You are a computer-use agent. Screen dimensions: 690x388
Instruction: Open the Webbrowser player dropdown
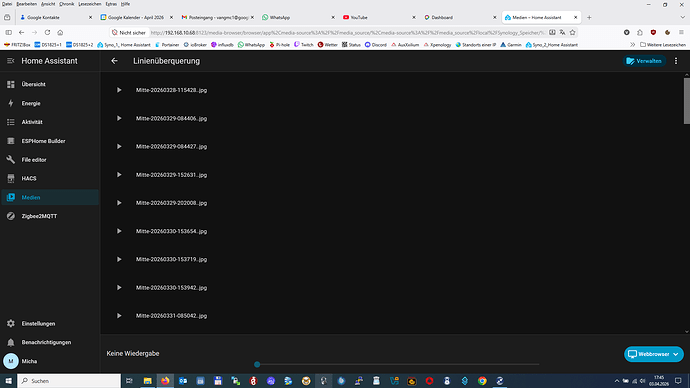pyautogui.click(x=653, y=354)
